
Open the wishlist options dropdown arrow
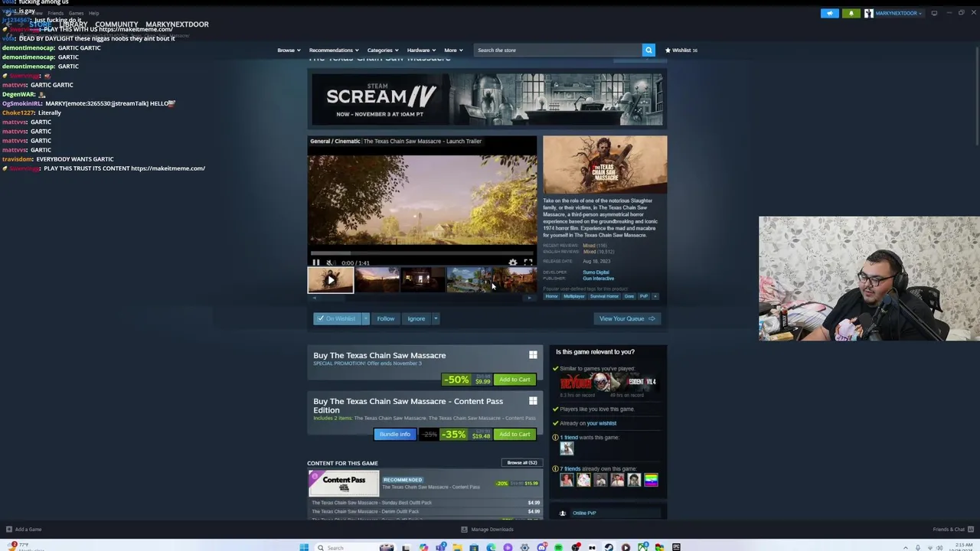pyautogui.click(x=365, y=318)
